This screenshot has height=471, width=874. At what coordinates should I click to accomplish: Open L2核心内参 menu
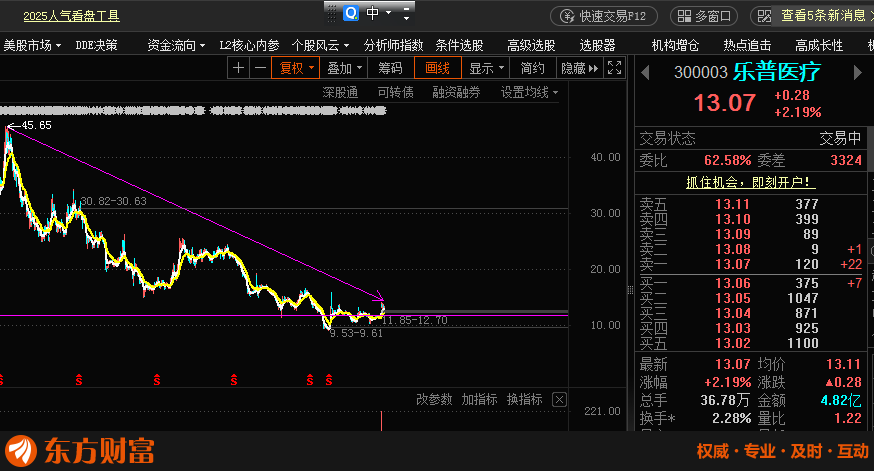249,45
